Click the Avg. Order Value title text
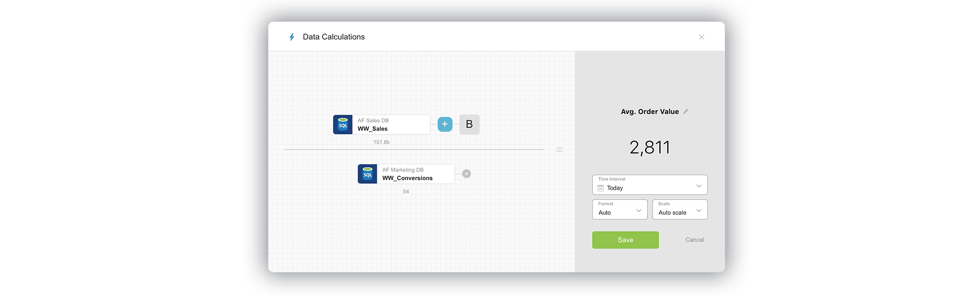This screenshot has width=980, height=296. pyautogui.click(x=650, y=111)
